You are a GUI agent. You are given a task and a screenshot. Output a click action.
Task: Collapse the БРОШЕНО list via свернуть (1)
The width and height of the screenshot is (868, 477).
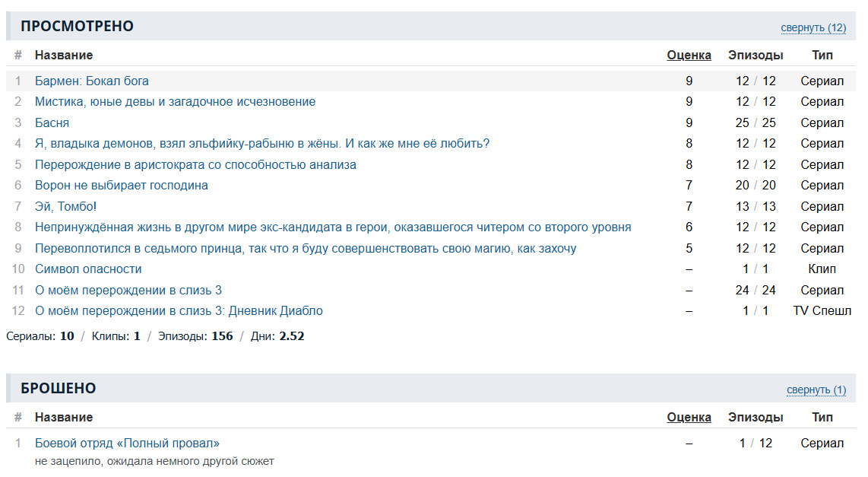(816, 390)
